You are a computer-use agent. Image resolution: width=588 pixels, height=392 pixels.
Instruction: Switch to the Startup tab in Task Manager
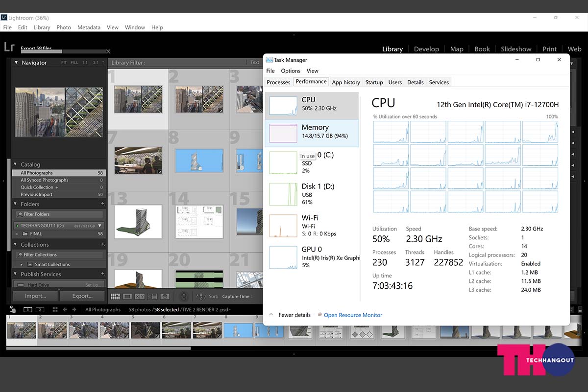click(x=374, y=82)
